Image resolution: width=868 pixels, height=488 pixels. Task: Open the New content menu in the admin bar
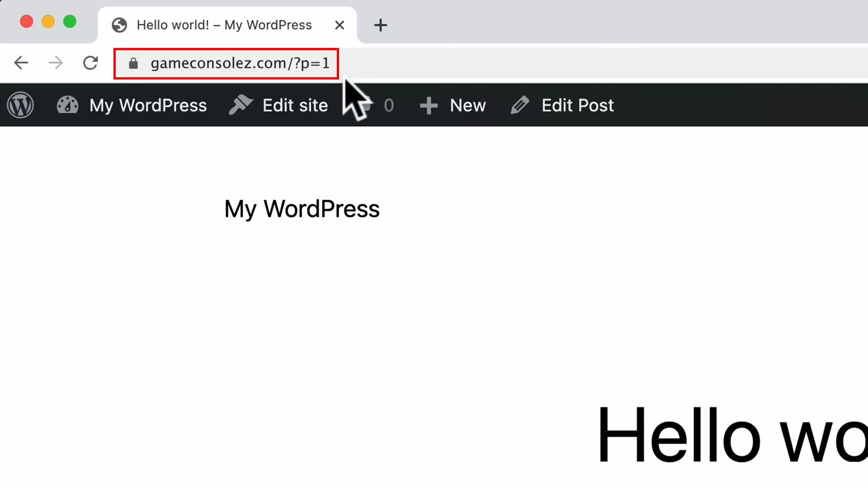tap(468, 105)
